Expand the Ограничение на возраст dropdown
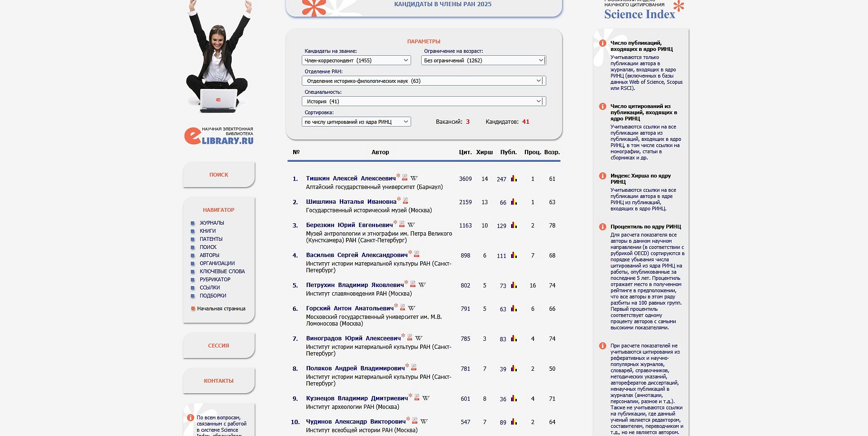 (x=483, y=60)
